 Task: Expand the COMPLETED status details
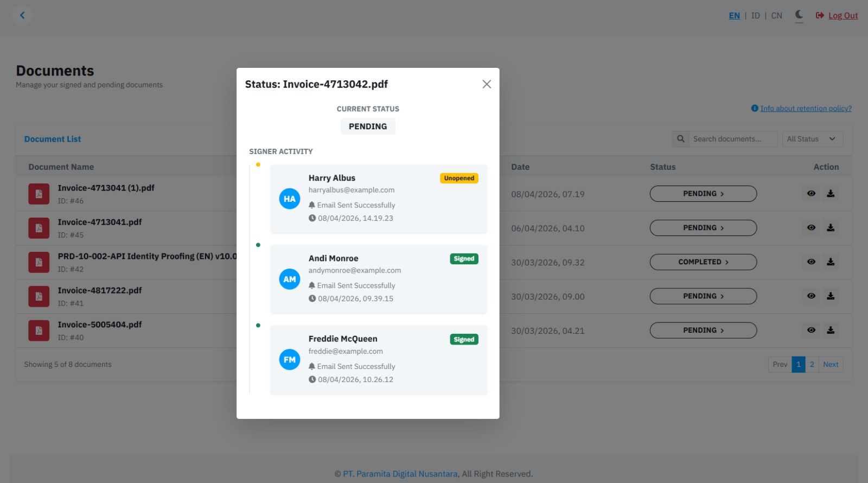pos(703,262)
